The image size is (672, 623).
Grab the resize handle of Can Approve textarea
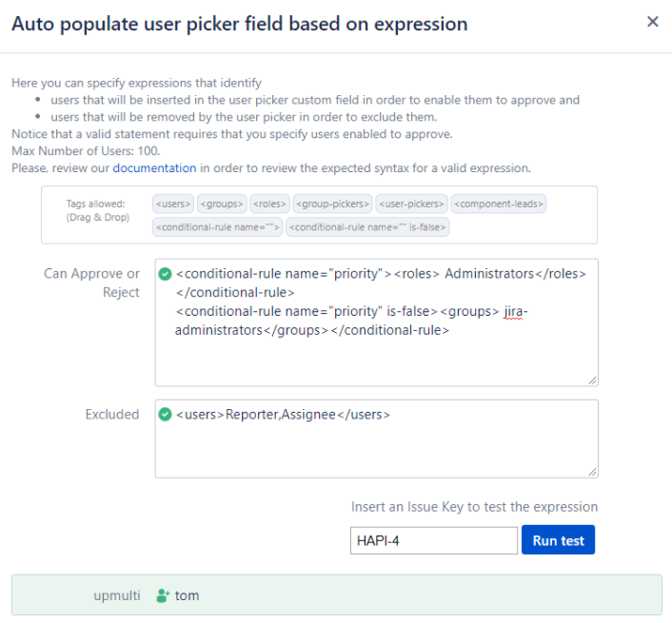tap(593, 380)
